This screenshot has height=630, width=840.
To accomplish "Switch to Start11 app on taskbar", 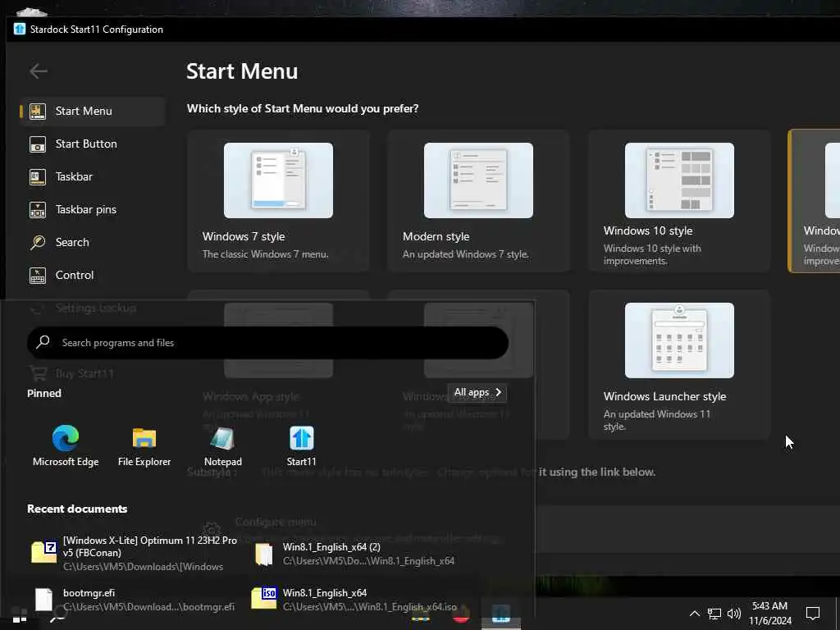I will 501,614.
